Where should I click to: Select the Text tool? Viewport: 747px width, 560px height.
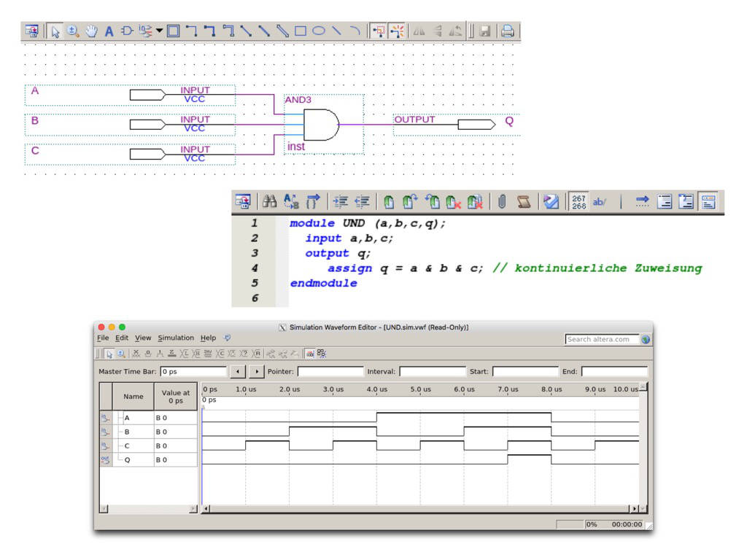[x=109, y=31]
